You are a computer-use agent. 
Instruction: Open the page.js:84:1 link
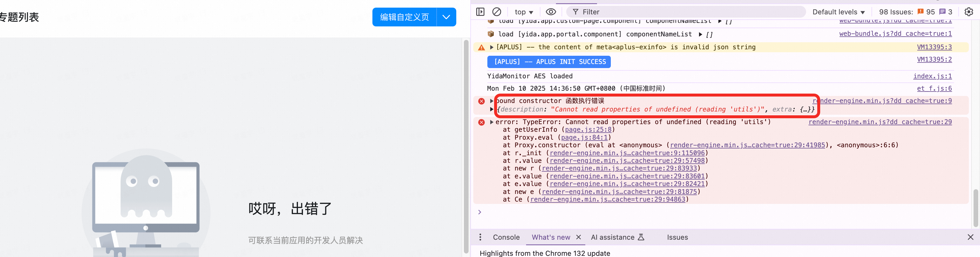pos(584,137)
